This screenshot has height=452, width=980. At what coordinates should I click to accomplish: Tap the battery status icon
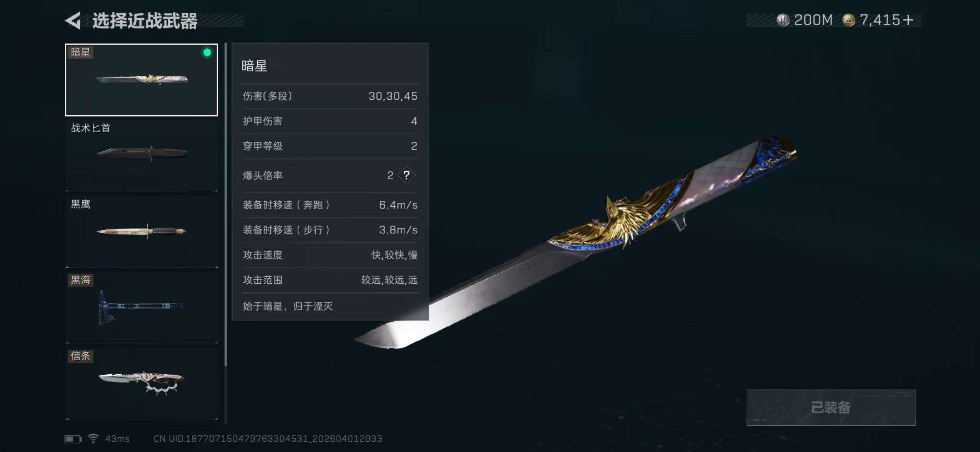click(x=73, y=439)
